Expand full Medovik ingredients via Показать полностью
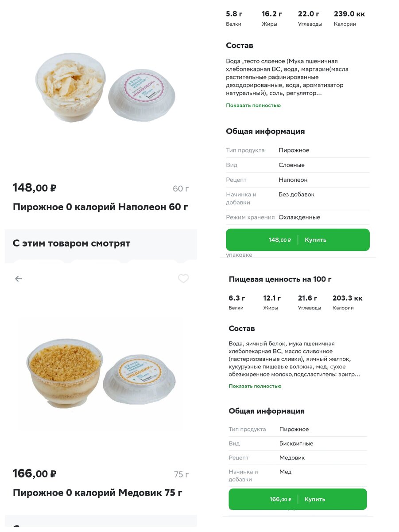The height and width of the screenshot is (532, 399). coord(255,386)
